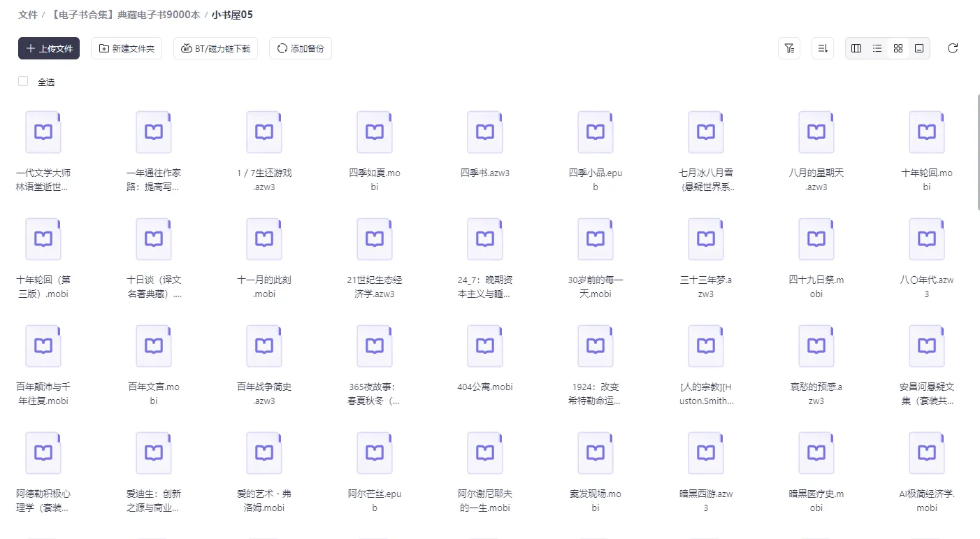Select 21世纪生态经济学.azw3 icon
Viewport: 980px width, 539px height.
coord(375,239)
